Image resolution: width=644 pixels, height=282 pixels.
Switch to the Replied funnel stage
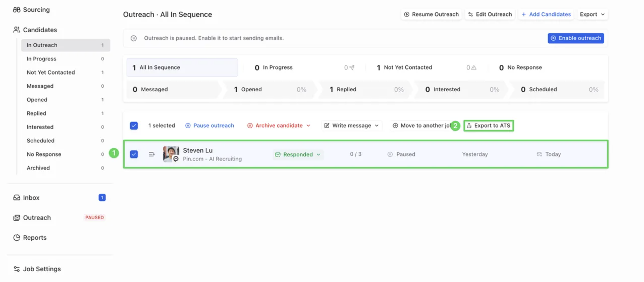[x=346, y=89]
